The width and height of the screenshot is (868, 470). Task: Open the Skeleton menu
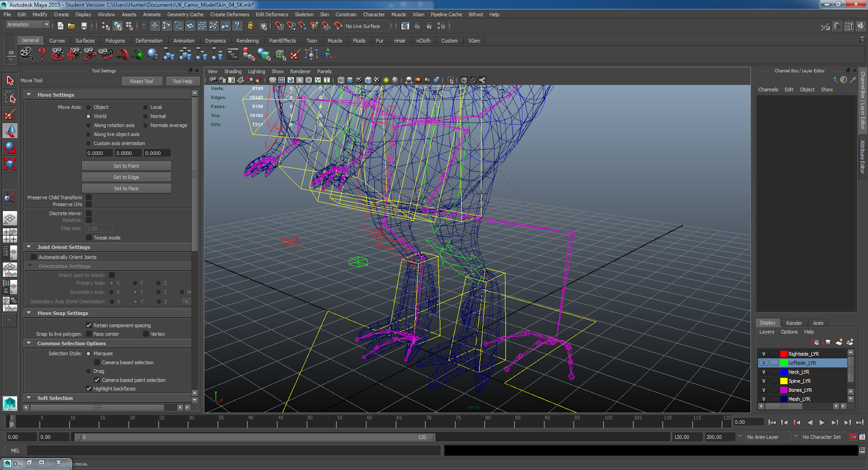[304, 15]
